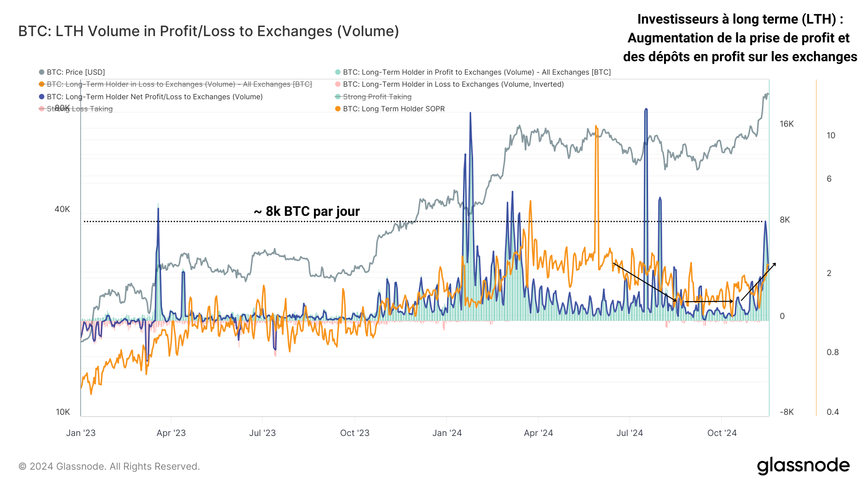This screenshot has height=488, width=868.
Task: Toggle the Strong Profit Taking legend entry
Action: point(377,97)
